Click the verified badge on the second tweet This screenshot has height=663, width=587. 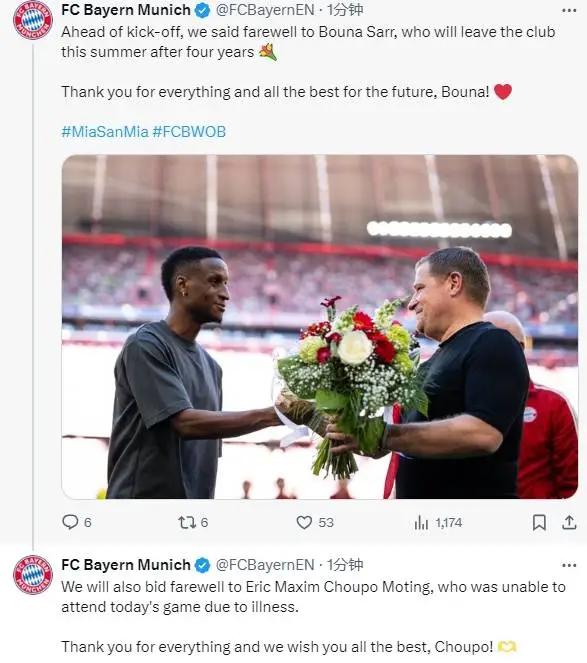pyautogui.click(x=203, y=565)
